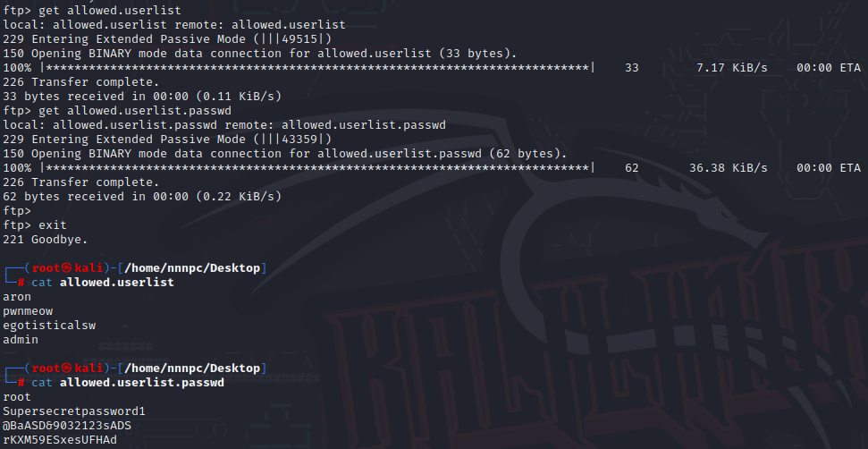Select the username 'admin' in output
Viewport: 868px width, 449px height.
[21, 339]
